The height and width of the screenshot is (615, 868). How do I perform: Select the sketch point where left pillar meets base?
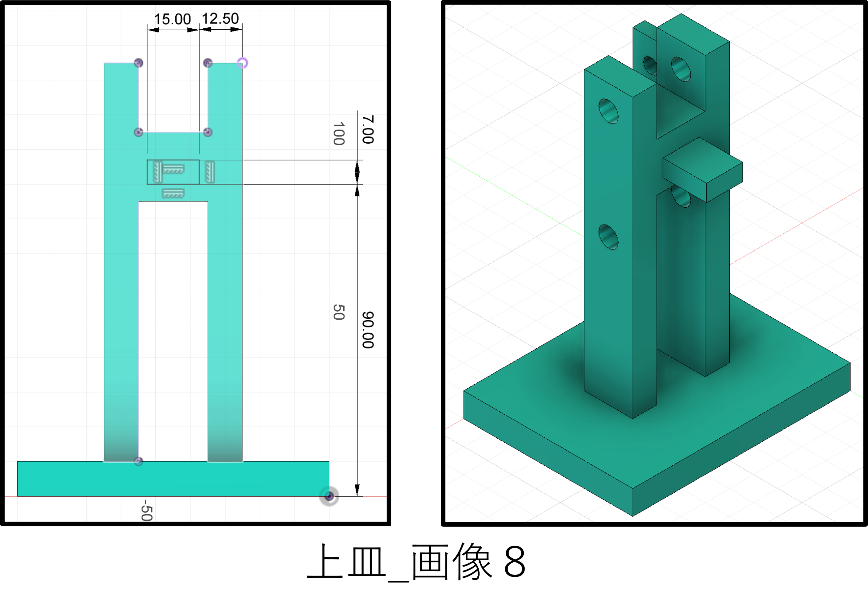coord(139,461)
